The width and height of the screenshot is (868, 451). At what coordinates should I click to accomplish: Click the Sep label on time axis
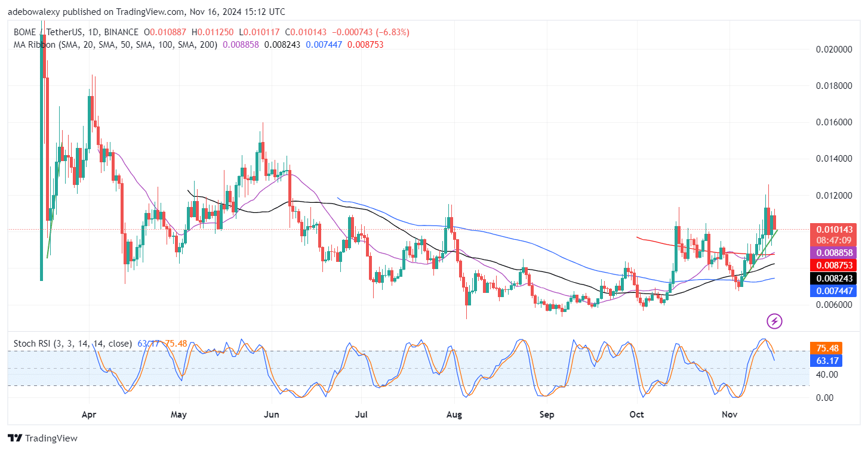click(x=547, y=413)
